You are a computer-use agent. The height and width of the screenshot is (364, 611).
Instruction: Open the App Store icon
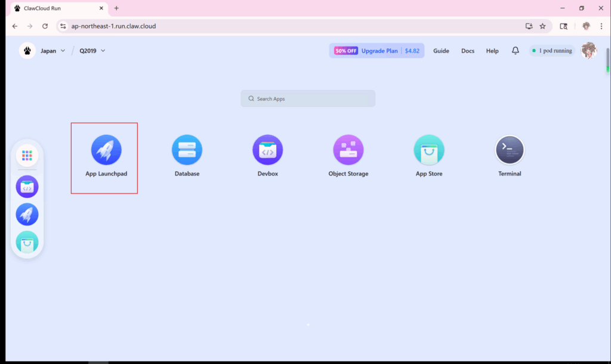tap(429, 150)
